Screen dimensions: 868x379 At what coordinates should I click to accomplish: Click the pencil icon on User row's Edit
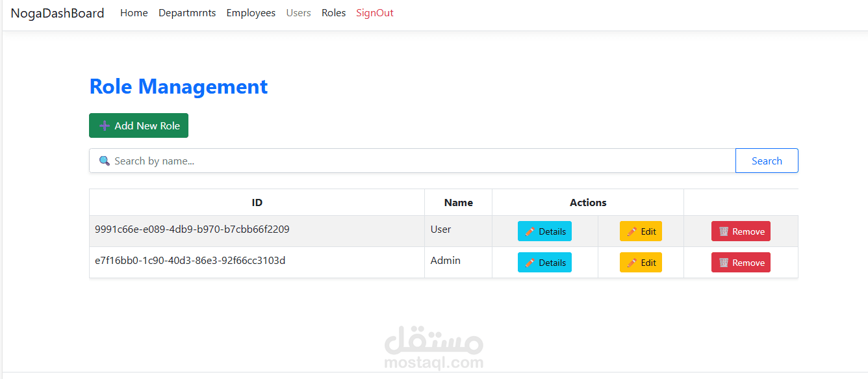point(632,231)
